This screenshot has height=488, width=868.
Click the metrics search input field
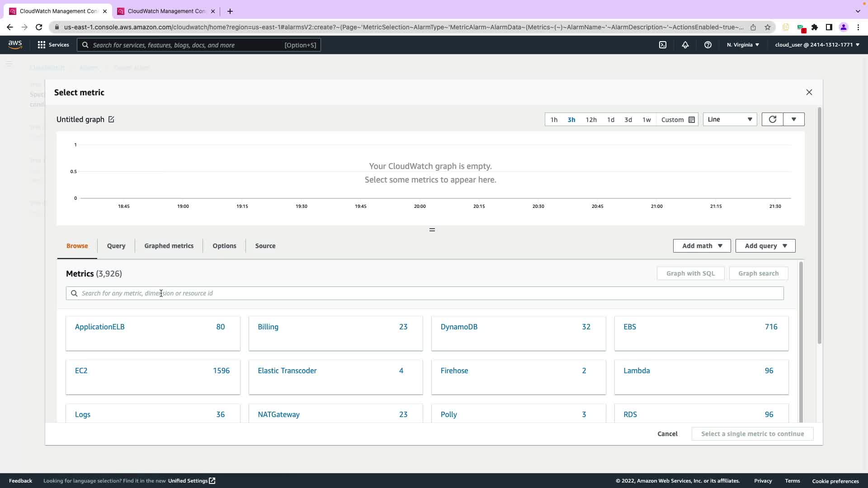coord(425,293)
